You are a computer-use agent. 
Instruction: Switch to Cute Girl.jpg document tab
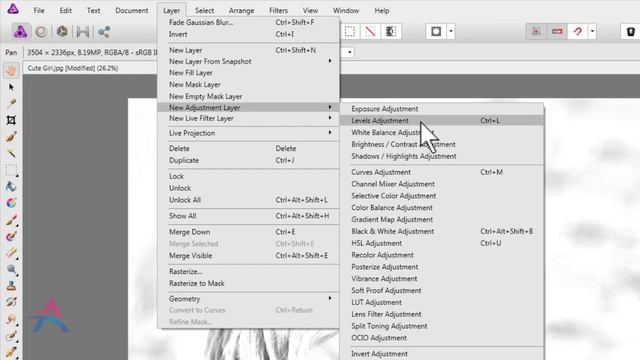[x=73, y=68]
